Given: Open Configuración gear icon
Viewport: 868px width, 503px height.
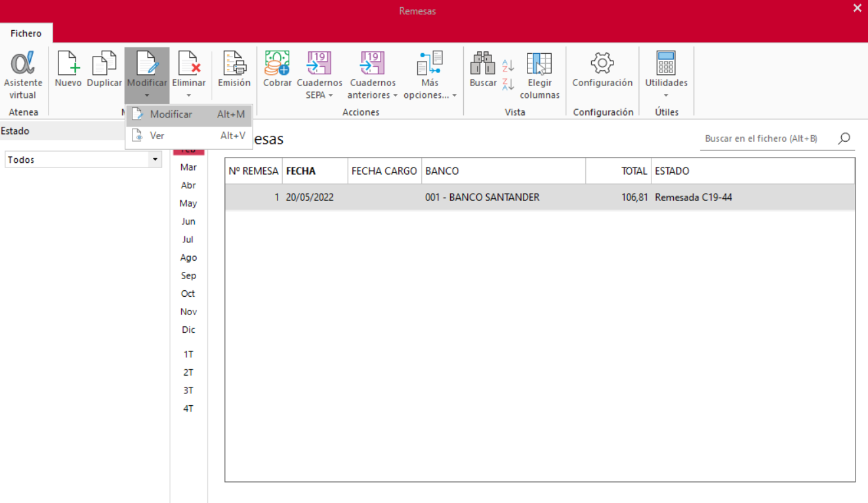Looking at the screenshot, I should point(602,63).
